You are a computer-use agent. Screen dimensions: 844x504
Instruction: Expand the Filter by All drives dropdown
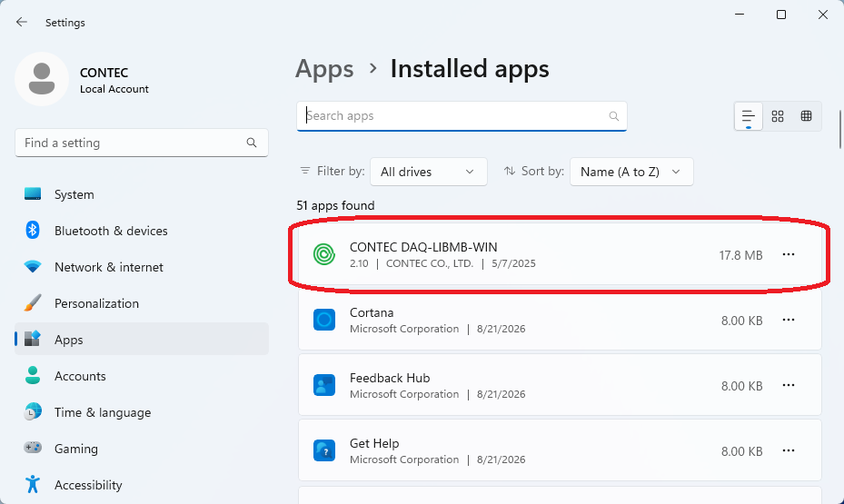[x=429, y=172]
